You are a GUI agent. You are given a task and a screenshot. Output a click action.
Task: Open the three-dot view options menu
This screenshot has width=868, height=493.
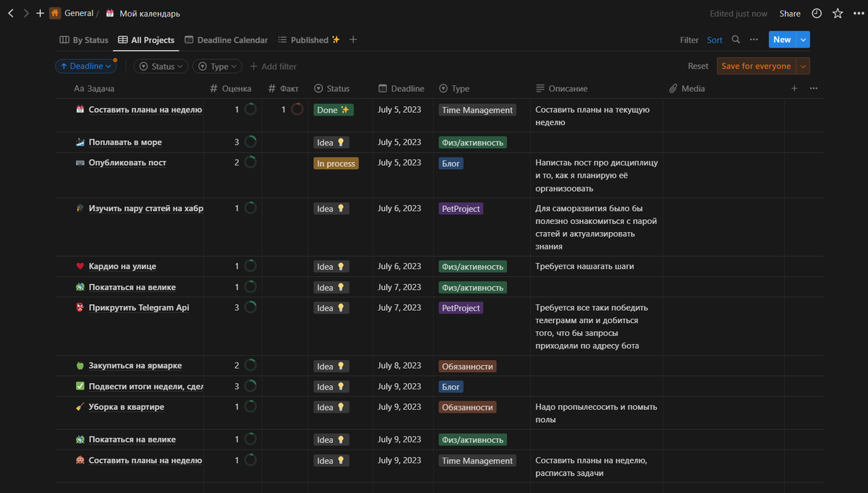click(x=754, y=40)
